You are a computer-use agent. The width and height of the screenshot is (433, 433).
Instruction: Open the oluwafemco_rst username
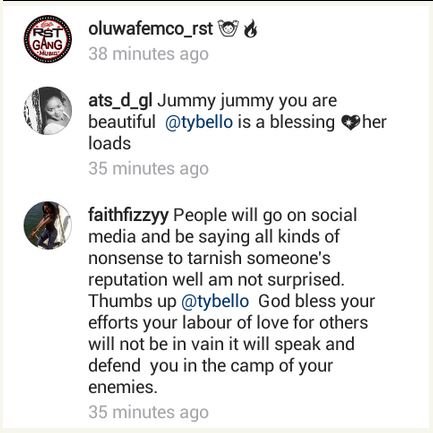[150, 28]
